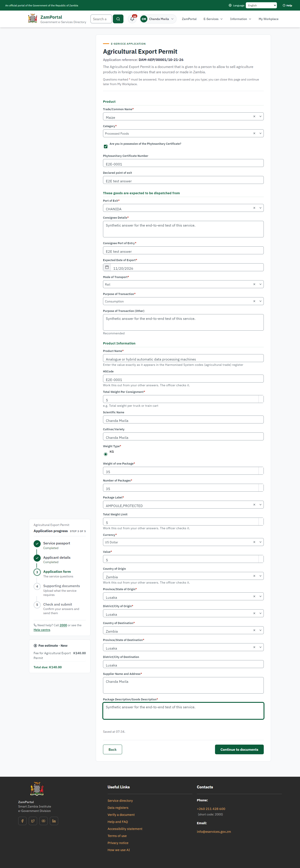Open the E-Services menu

point(213,19)
